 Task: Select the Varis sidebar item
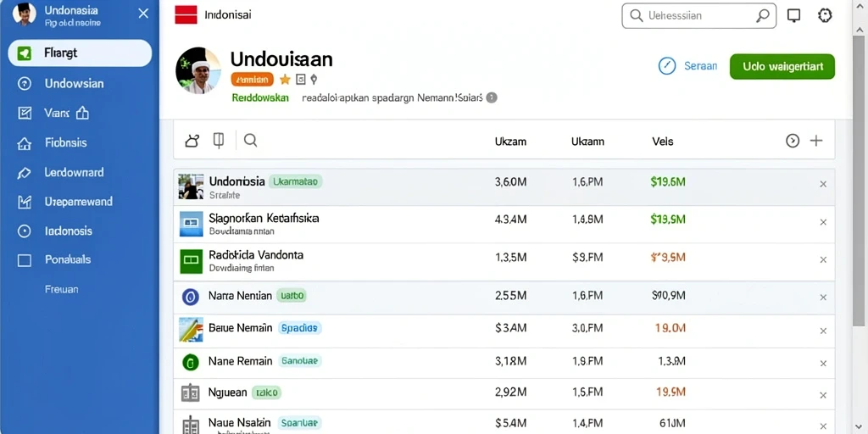point(57,114)
